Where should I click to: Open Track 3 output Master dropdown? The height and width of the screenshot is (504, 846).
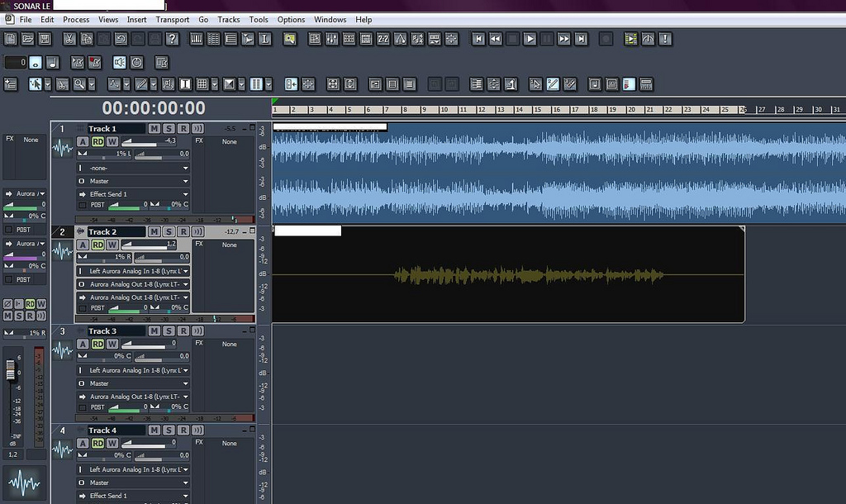[x=133, y=383]
